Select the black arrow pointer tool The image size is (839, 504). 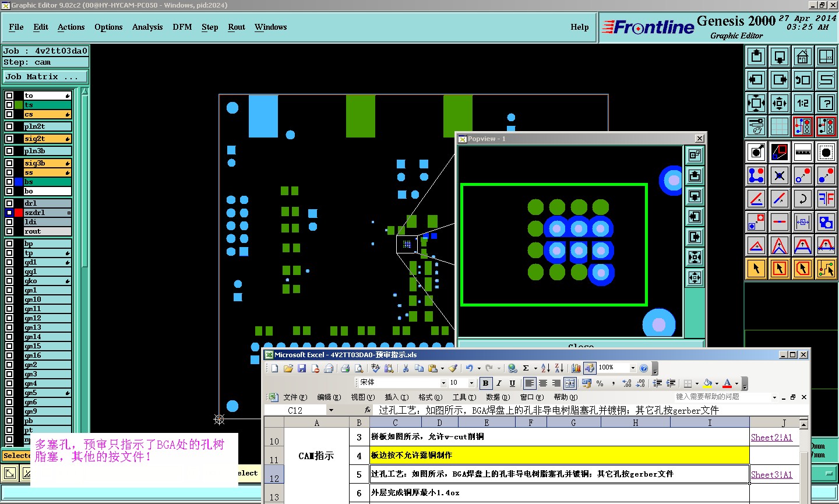[x=756, y=269]
